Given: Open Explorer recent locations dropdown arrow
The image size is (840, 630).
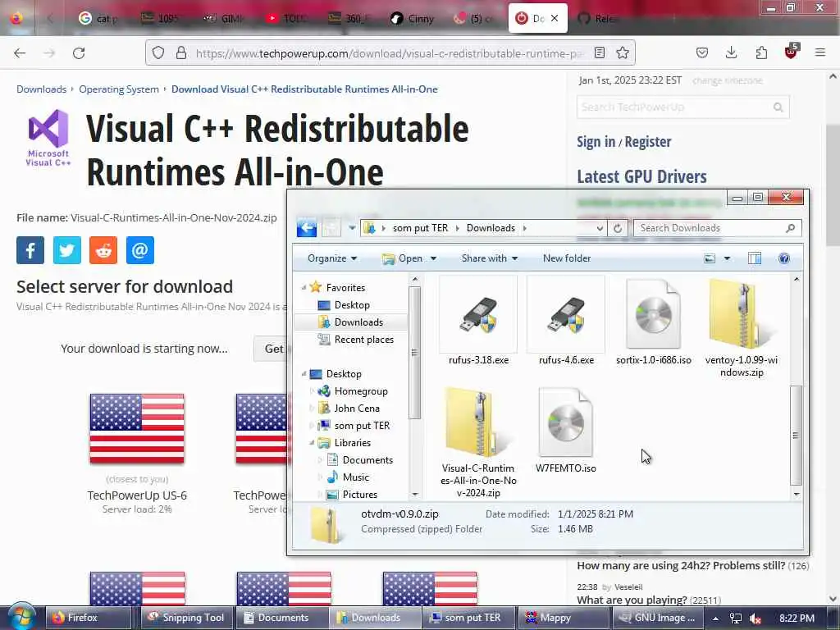Looking at the screenshot, I should point(352,228).
